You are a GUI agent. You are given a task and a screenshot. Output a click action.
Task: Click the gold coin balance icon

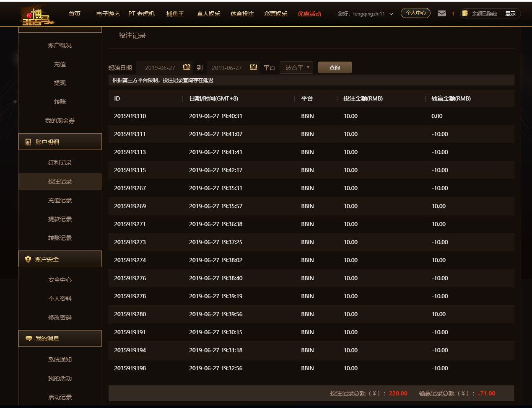pos(465,13)
